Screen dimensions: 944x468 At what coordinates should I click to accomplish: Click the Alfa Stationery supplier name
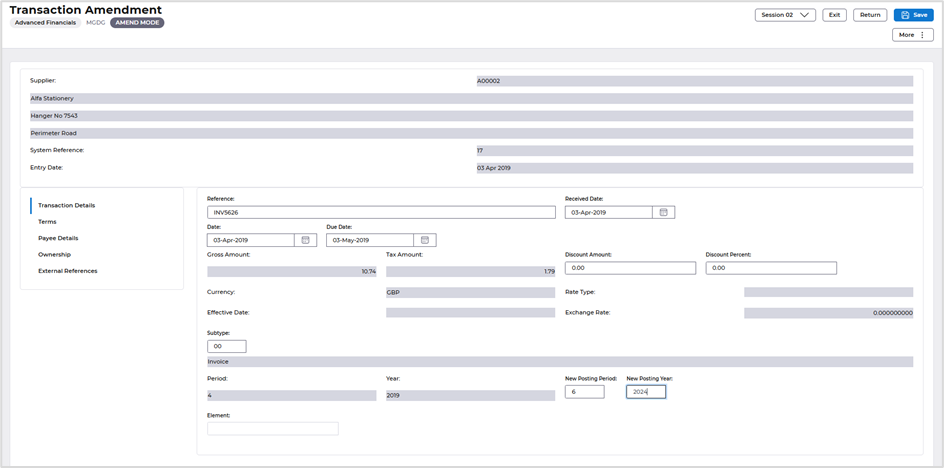[x=471, y=98]
